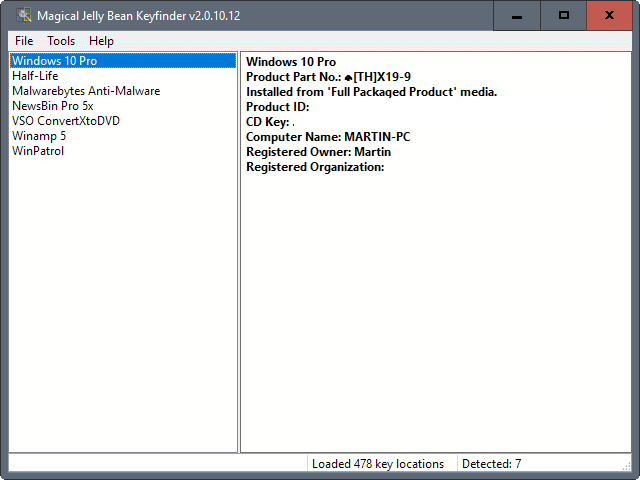The image size is (640, 480).
Task: Click the resize grip in the status bar corner
Action: tap(627, 466)
